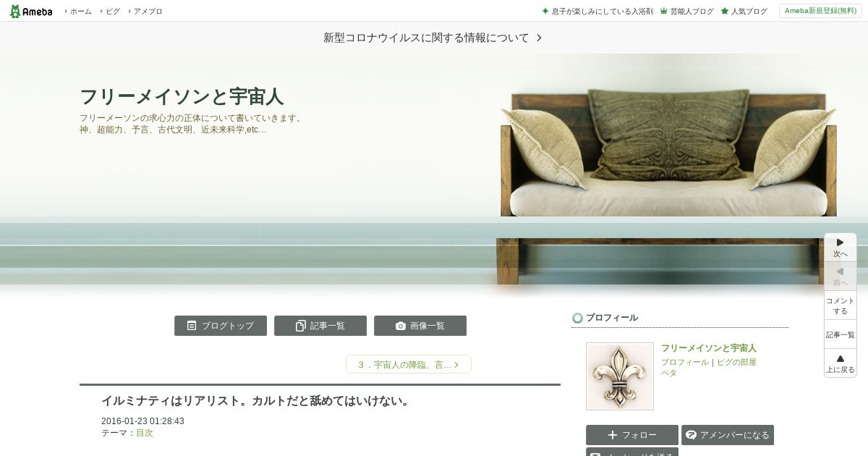This screenshot has height=456, width=868.
Task: Click アメンバーになる button
Action: (728, 435)
